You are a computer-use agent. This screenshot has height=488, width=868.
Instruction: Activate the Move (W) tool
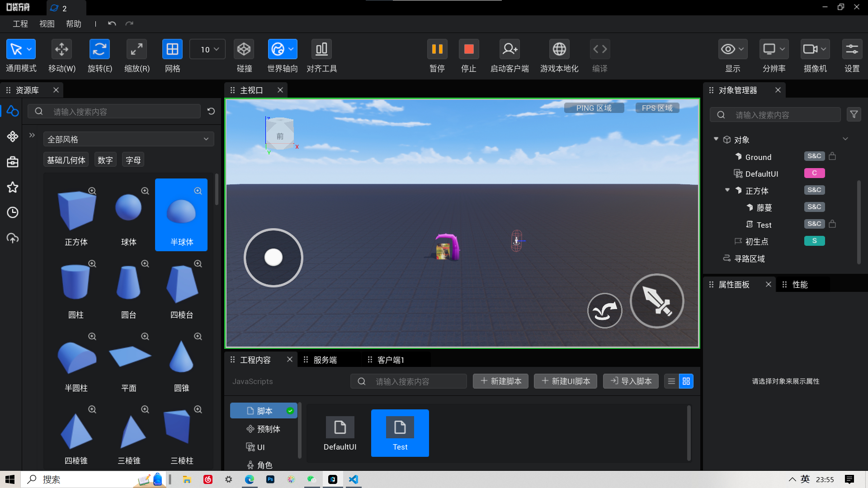(62, 49)
